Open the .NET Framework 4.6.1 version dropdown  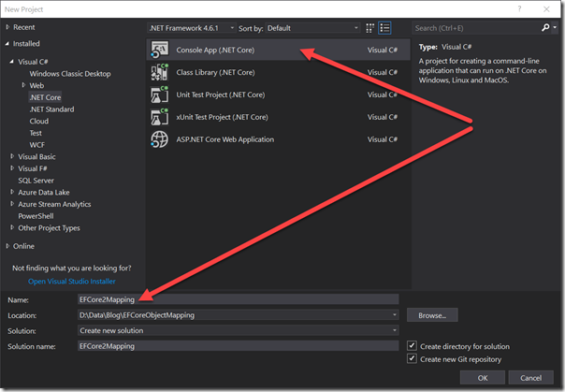pyautogui.click(x=192, y=28)
